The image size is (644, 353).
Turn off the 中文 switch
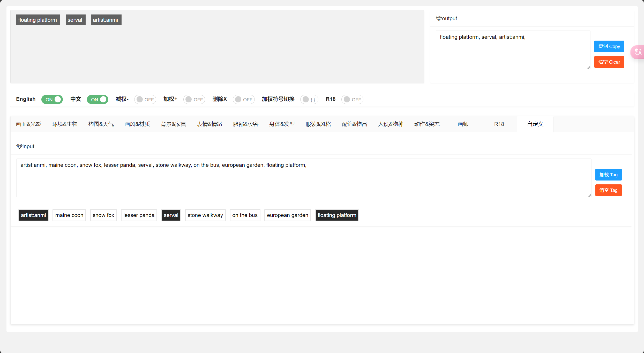pyautogui.click(x=98, y=100)
